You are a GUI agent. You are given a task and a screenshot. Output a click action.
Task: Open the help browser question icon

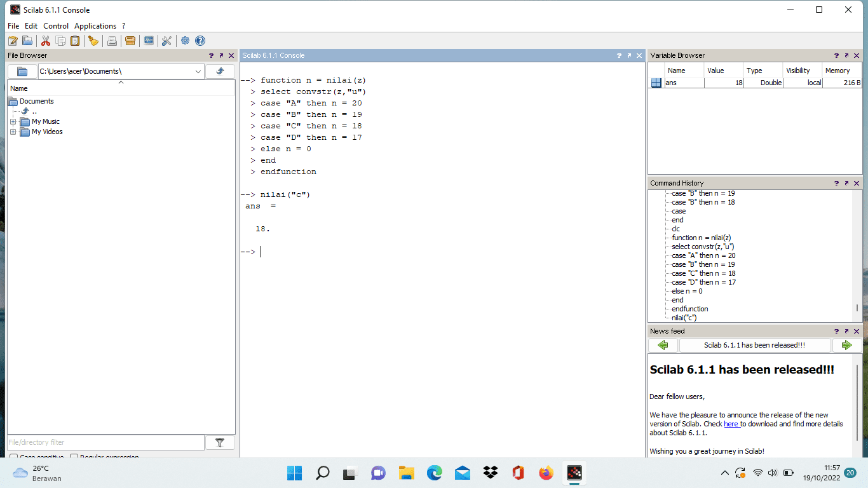200,41
